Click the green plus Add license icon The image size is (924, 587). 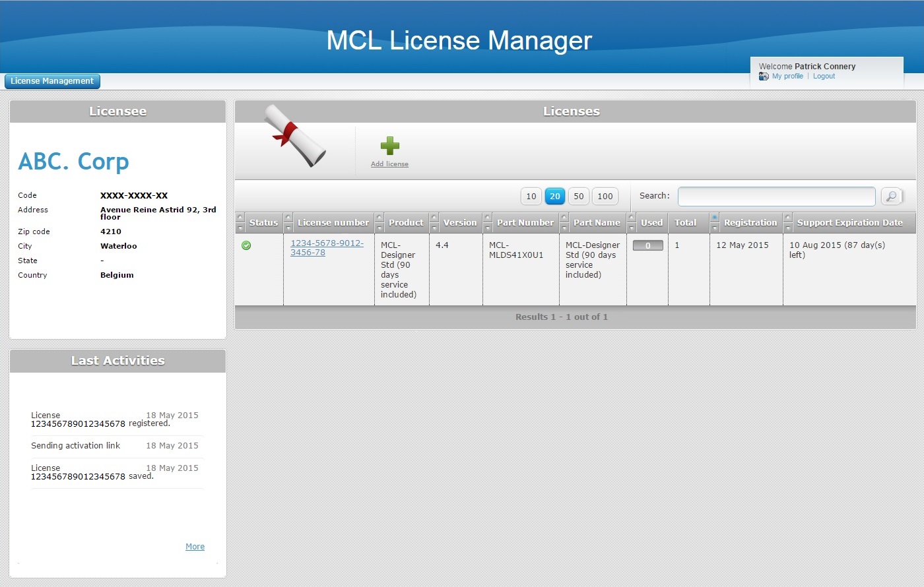click(389, 146)
